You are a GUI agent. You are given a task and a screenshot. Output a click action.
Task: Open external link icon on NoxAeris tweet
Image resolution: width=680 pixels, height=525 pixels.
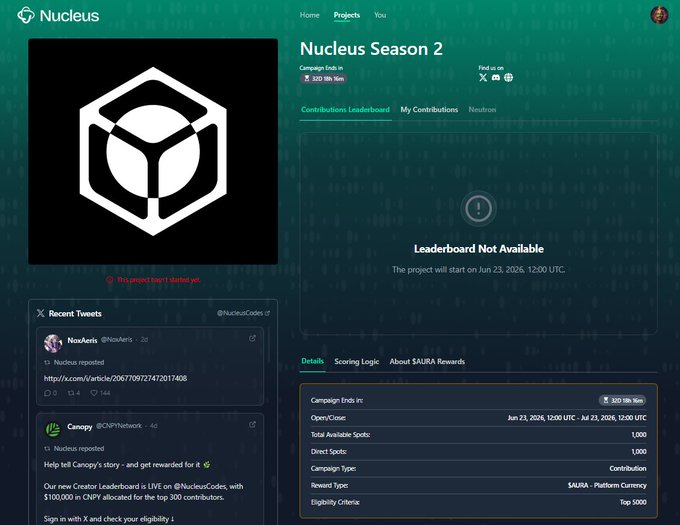252,339
